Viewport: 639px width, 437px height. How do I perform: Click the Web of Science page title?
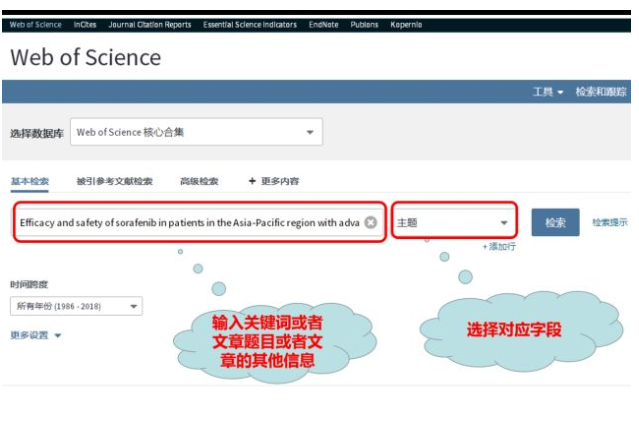pyautogui.click(x=86, y=57)
